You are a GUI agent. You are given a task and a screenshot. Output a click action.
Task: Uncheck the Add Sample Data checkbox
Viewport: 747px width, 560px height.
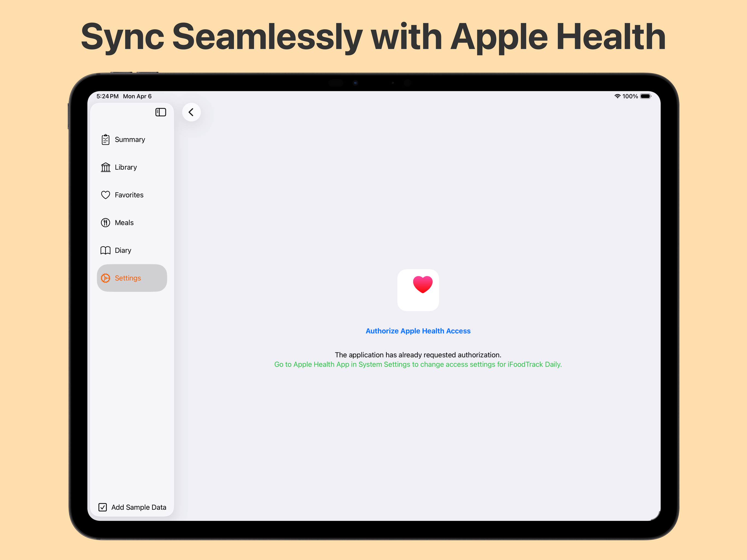103,507
